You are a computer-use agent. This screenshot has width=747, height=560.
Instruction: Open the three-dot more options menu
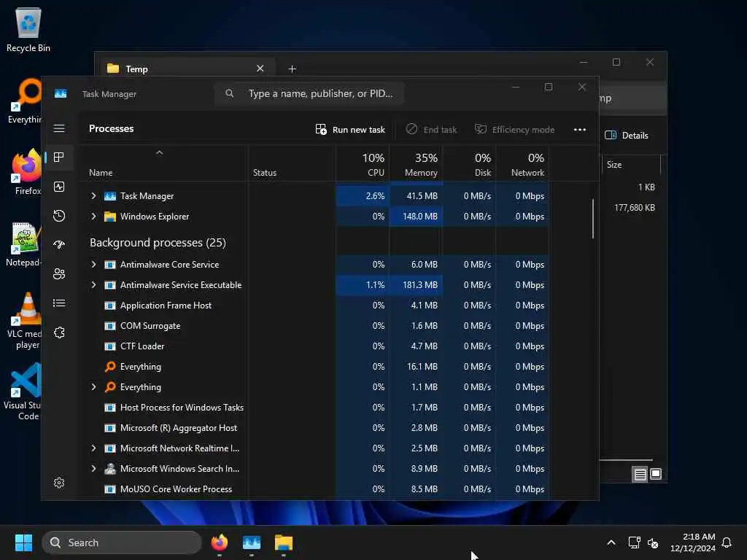(579, 130)
